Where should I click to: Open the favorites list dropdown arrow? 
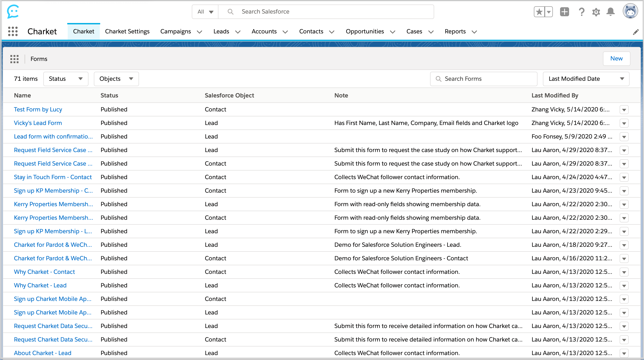pyautogui.click(x=549, y=12)
